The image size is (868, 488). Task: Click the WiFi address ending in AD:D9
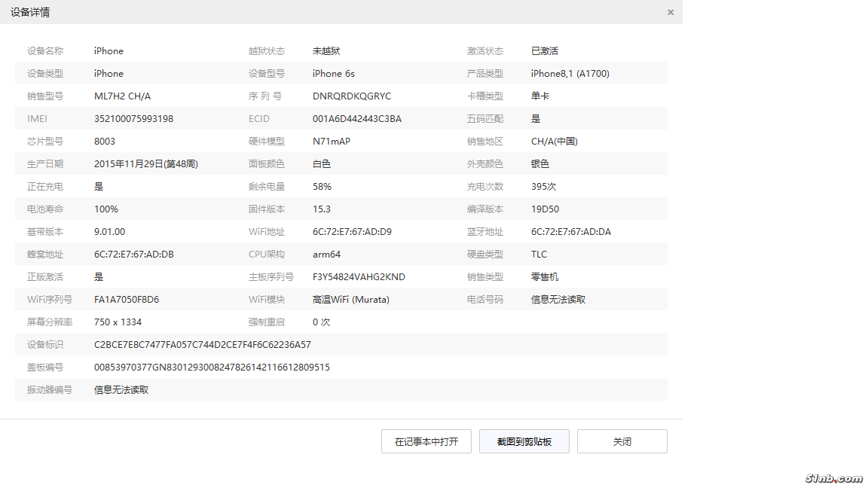click(352, 232)
